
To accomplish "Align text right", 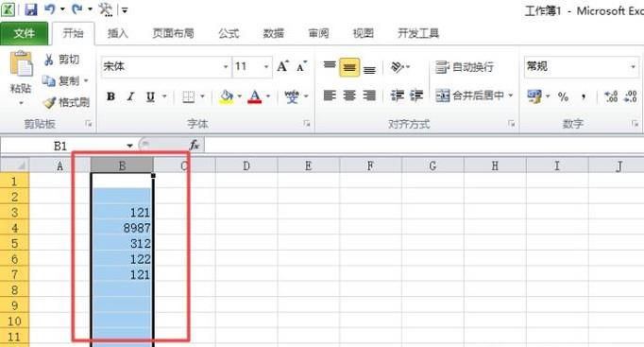I will pyautogui.click(x=369, y=95).
